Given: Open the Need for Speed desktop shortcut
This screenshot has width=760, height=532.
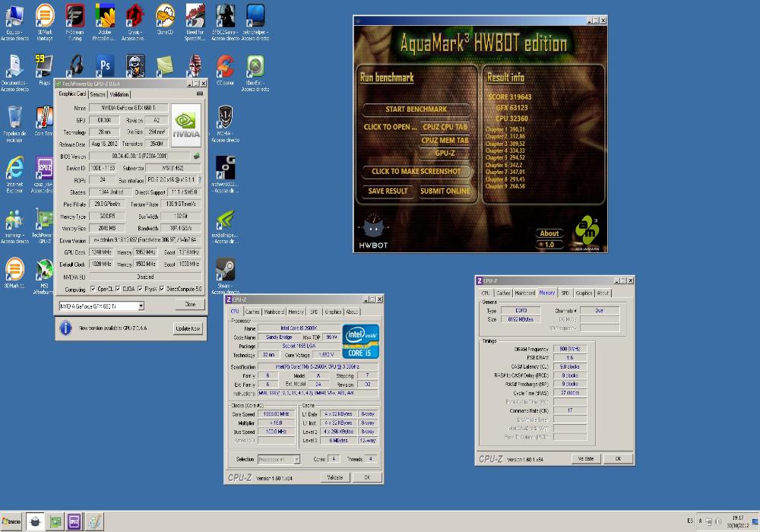Looking at the screenshot, I should [195, 21].
